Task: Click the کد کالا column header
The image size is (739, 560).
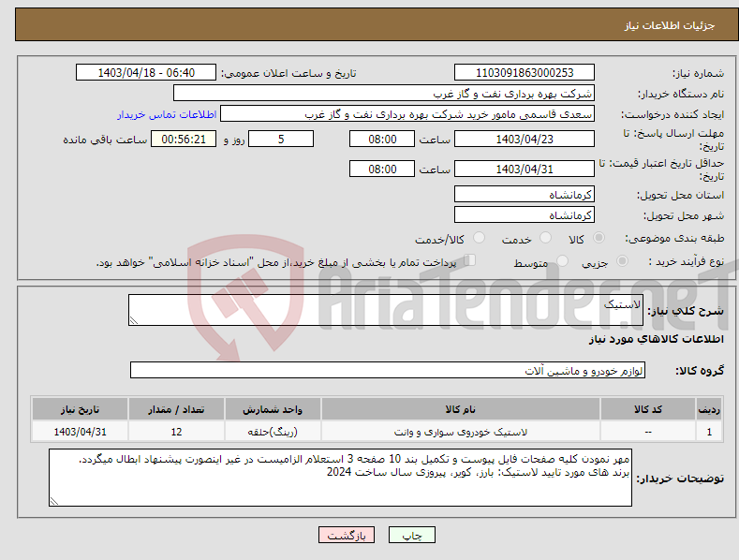Action: click(x=648, y=409)
